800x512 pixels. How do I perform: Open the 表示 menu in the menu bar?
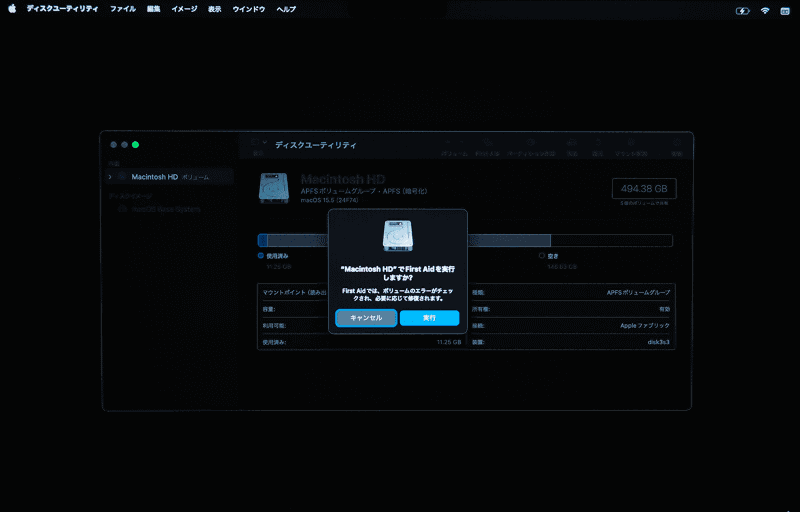[215, 9]
